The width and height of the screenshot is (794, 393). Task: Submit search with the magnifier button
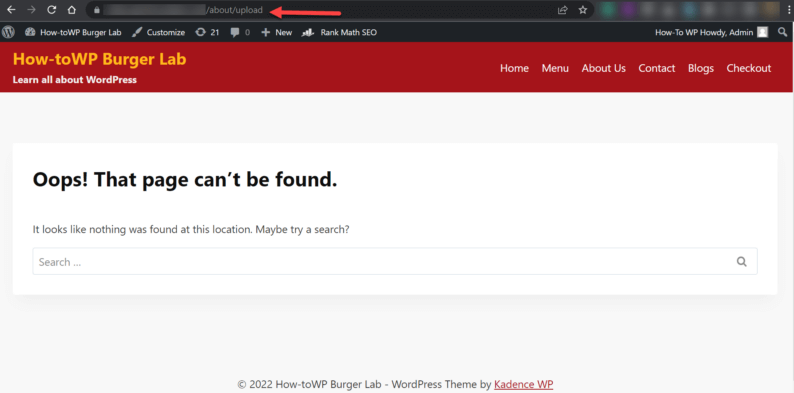point(742,261)
